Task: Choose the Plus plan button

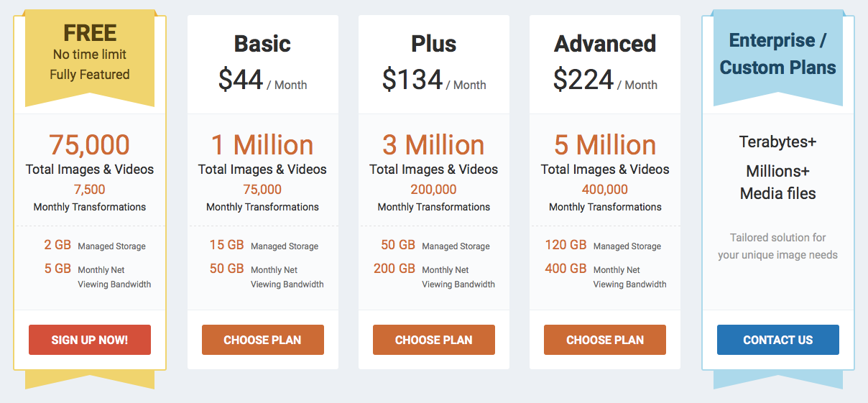Action: click(x=433, y=340)
